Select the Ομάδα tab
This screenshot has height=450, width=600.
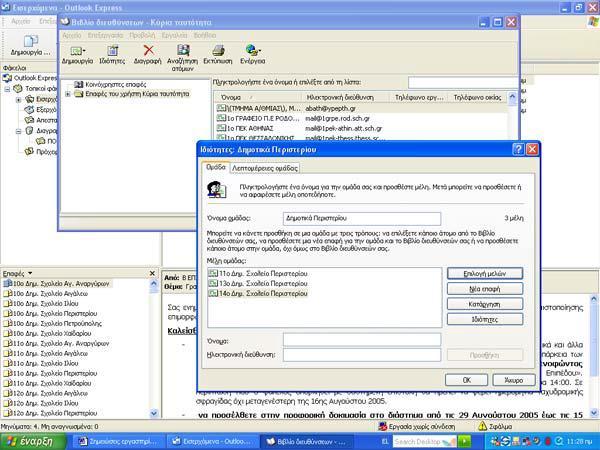[x=215, y=167]
